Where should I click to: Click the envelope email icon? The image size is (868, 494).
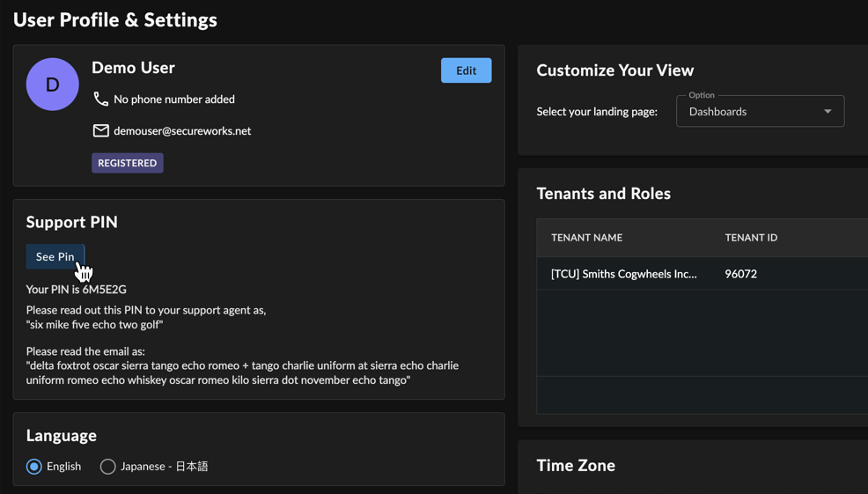tap(100, 130)
